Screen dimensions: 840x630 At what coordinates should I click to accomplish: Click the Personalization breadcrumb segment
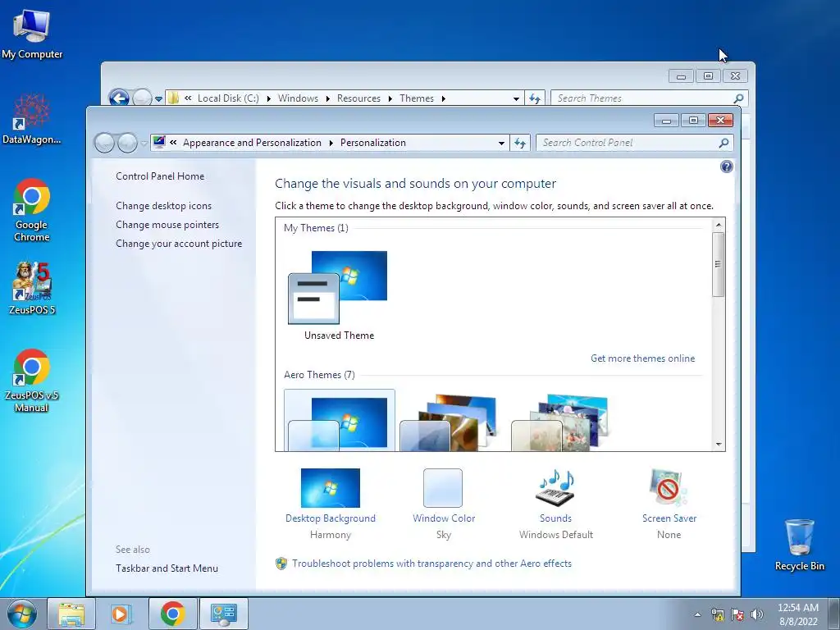pyautogui.click(x=373, y=143)
